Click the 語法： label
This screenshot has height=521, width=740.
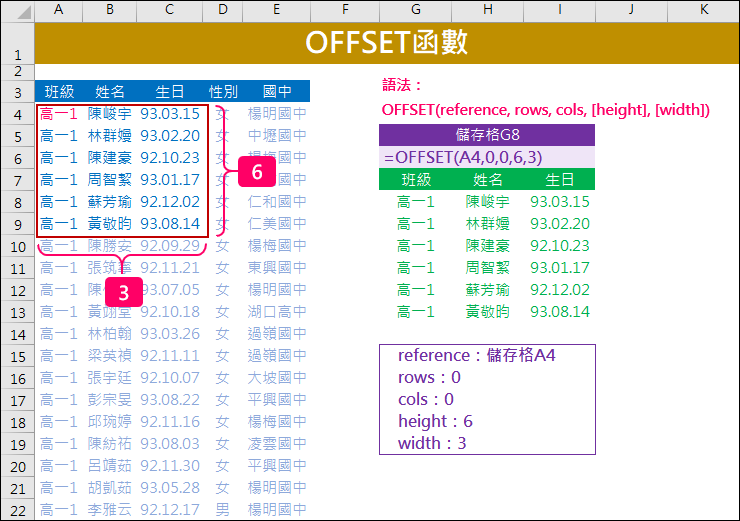[x=401, y=85]
